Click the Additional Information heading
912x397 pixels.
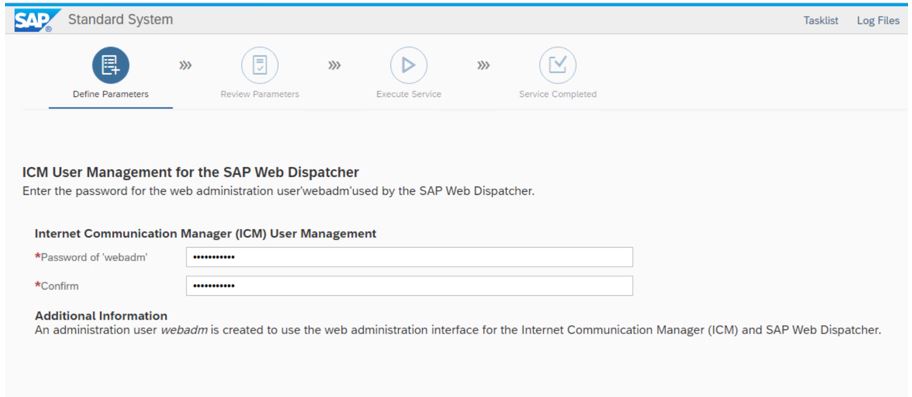pos(101,316)
